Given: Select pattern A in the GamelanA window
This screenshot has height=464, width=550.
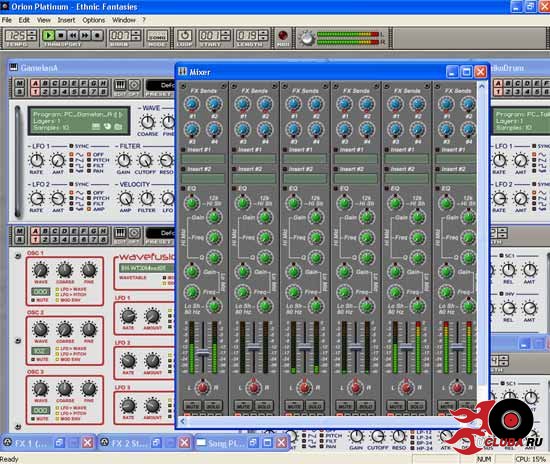Looking at the screenshot, I should click(35, 83).
